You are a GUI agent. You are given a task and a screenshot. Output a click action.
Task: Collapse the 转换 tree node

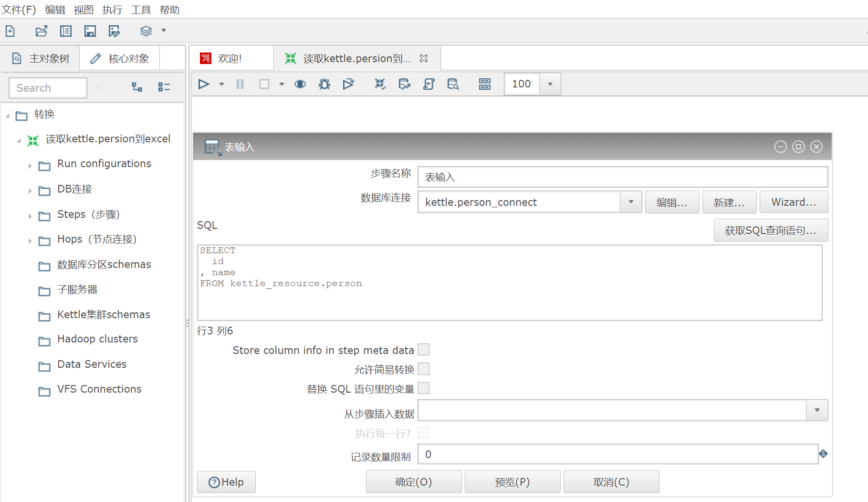tap(8, 116)
